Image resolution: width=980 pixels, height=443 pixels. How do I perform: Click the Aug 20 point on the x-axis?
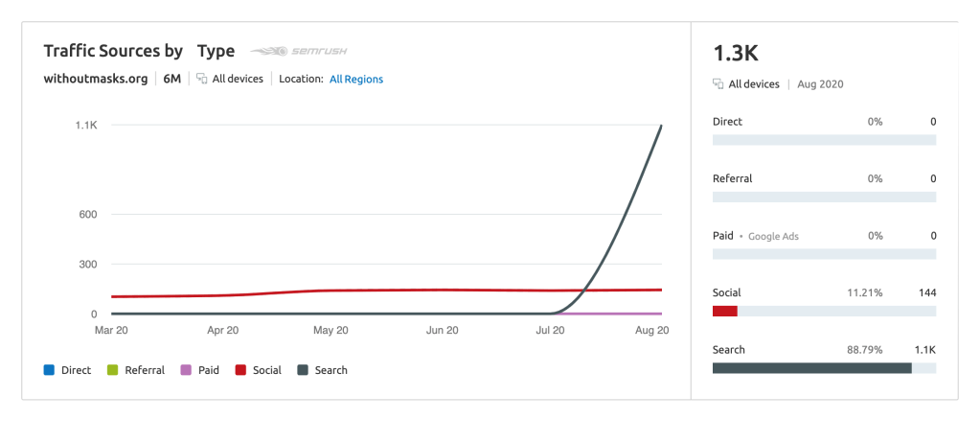pyautogui.click(x=651, y=330)
